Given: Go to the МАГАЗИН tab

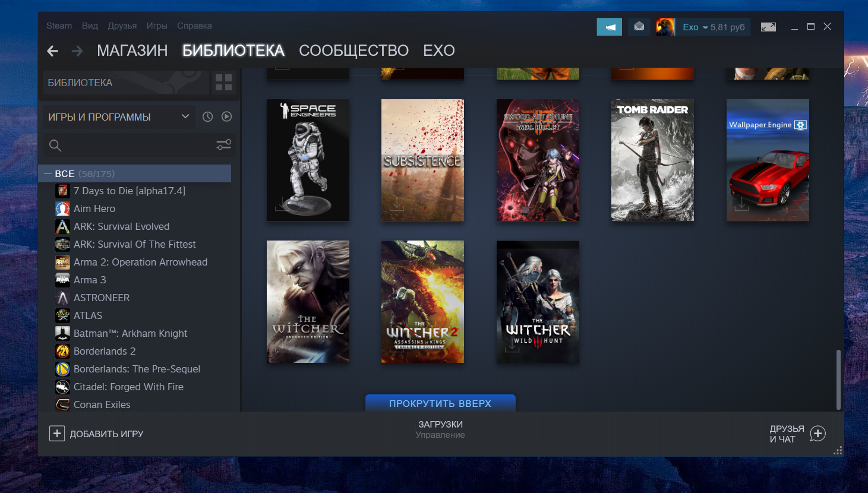Looking at the screenshot, I should click(132, 50).
